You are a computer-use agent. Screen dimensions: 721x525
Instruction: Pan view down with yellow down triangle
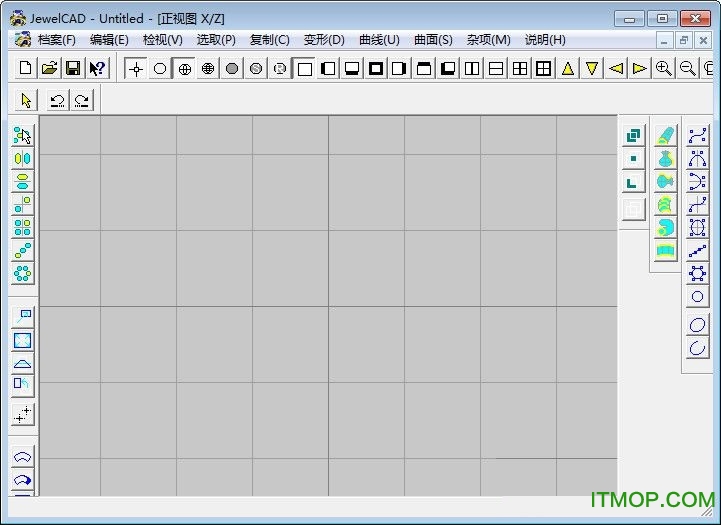pyautogui.click(x=592, y=68)
